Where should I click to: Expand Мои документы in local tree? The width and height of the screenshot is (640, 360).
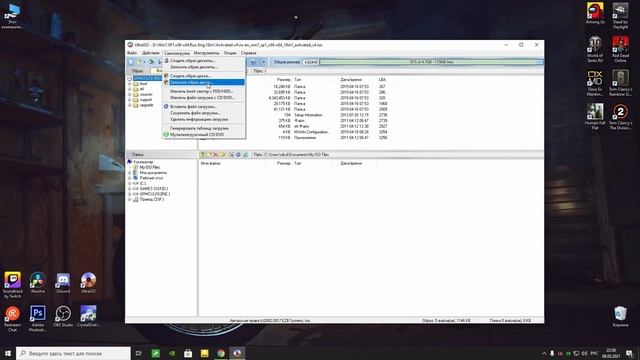point(130,173)
